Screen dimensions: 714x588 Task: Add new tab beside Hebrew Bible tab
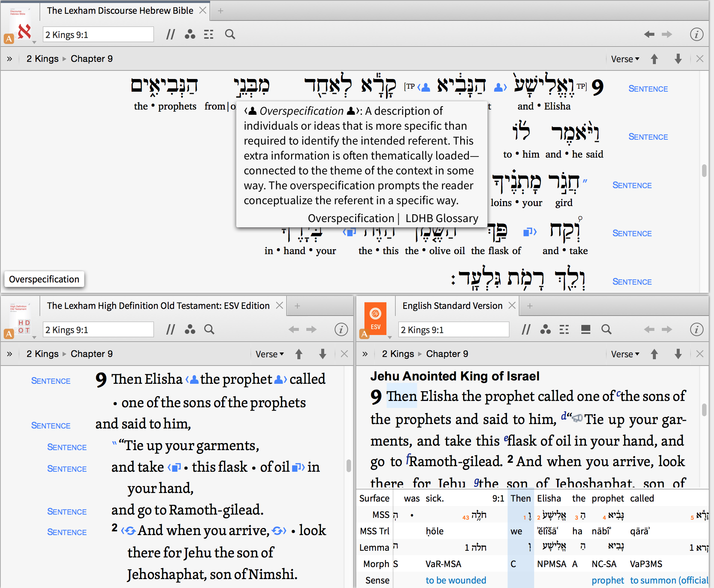coord(221,11)
